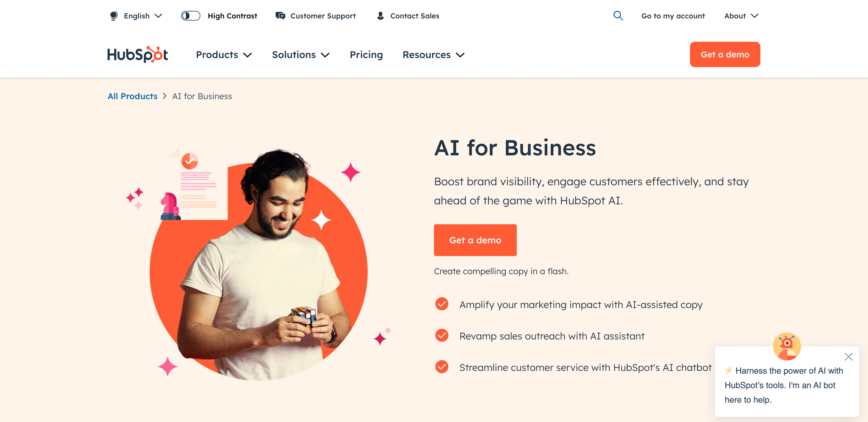Open the Resources menu
The width and height of the screenshot is (868, 422).
click(x=433, y=55)
